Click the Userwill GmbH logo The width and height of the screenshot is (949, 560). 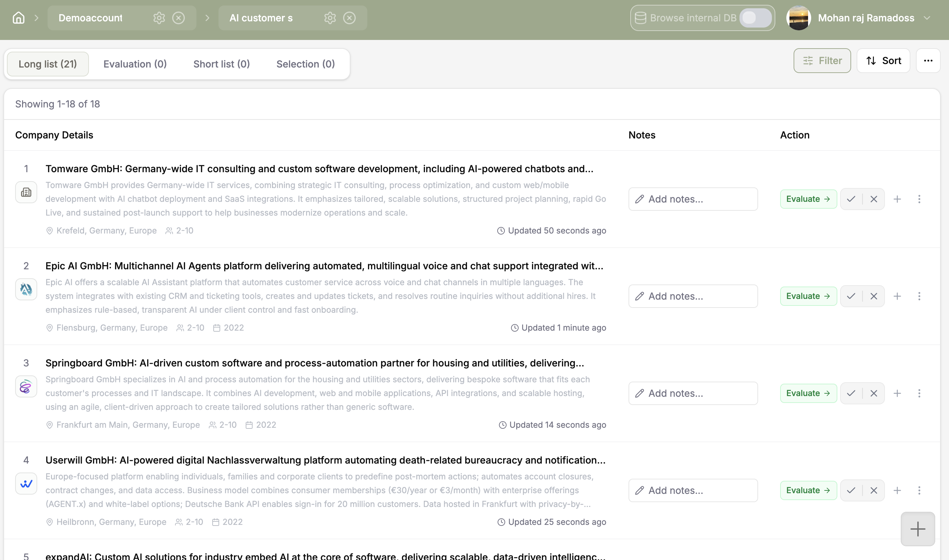click(26, 484)
